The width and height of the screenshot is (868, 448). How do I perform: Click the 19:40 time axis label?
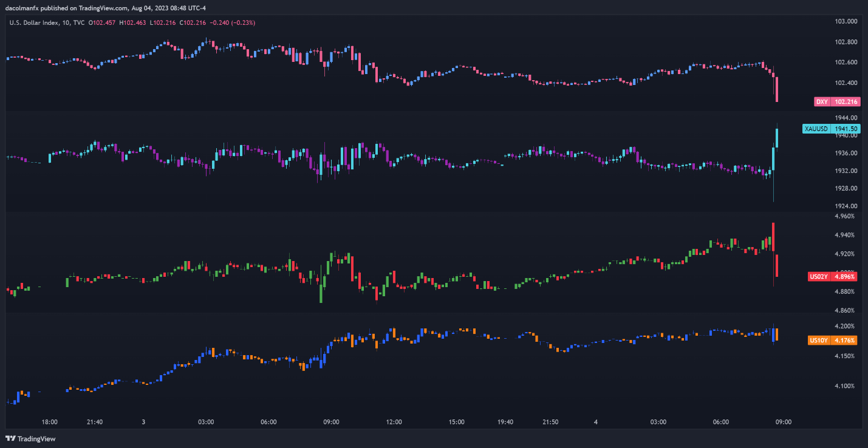505,422
